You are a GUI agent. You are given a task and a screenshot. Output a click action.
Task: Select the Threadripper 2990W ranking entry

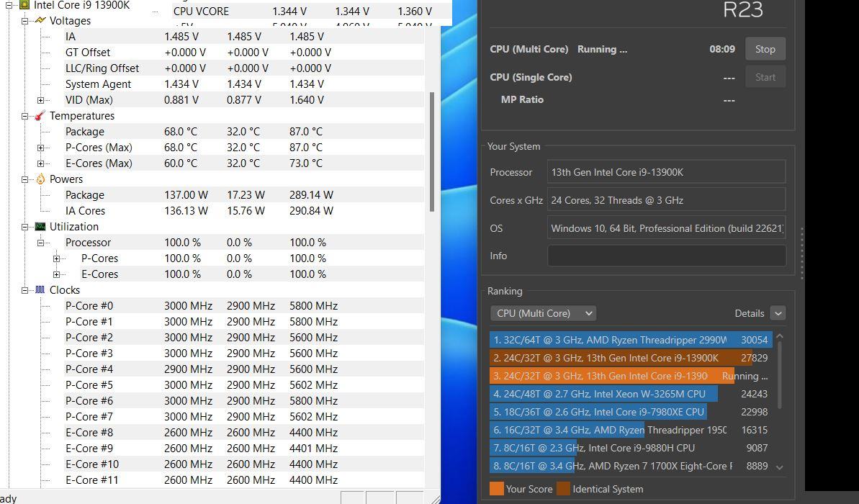631,340
